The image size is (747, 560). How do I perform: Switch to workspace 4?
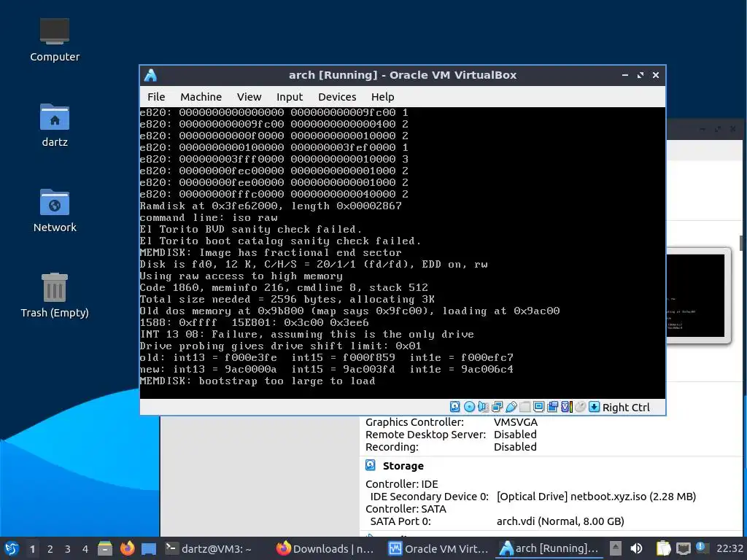(85, 549)
